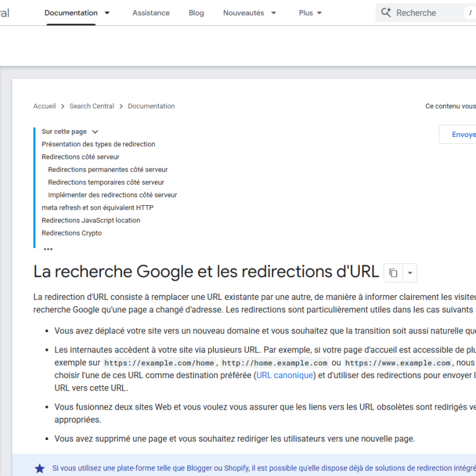Click the Envoyer feedback button
Viewport: 476px width, 476px height.
(x=458, y=134)
